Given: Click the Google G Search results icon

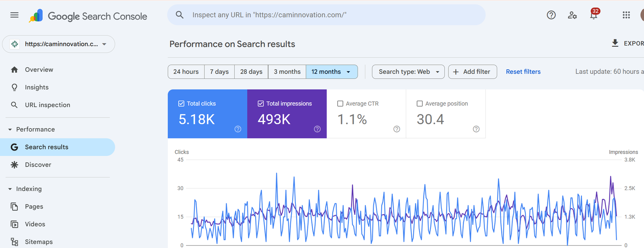Looking at the screenshot, I should [x=14, y=147].
